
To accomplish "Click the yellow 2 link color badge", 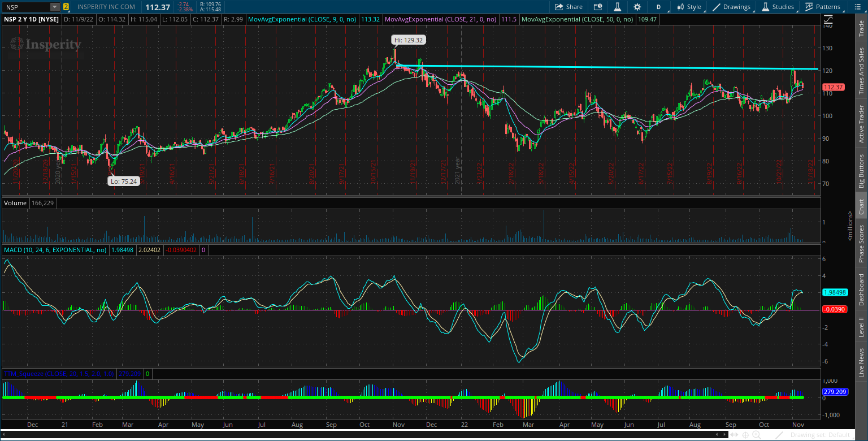I will (66, 7).
